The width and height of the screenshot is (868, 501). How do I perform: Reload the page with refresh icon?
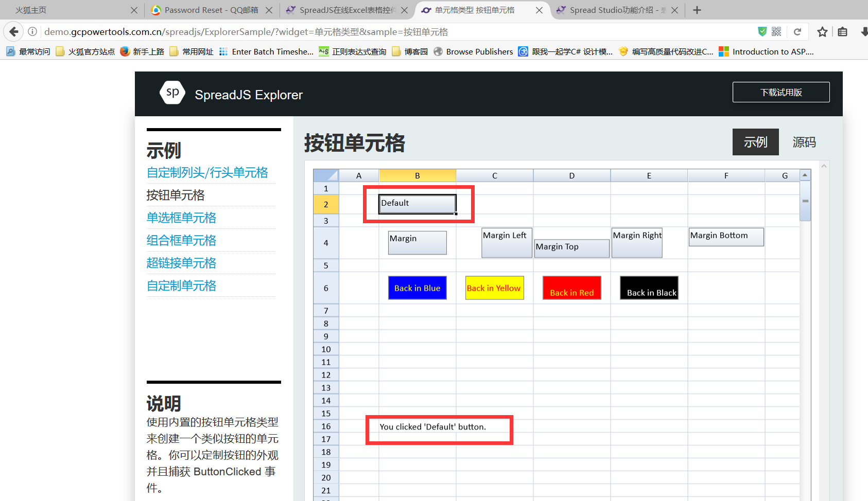(797, 32)
